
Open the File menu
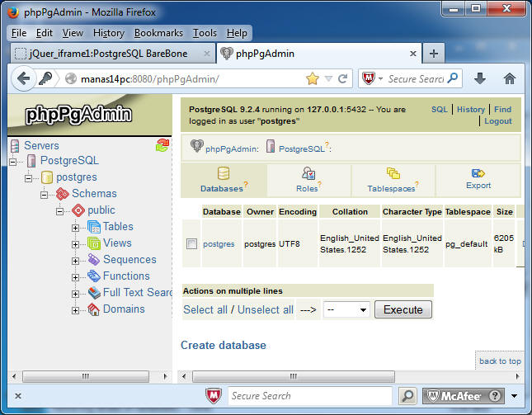(x=19, y=33)
